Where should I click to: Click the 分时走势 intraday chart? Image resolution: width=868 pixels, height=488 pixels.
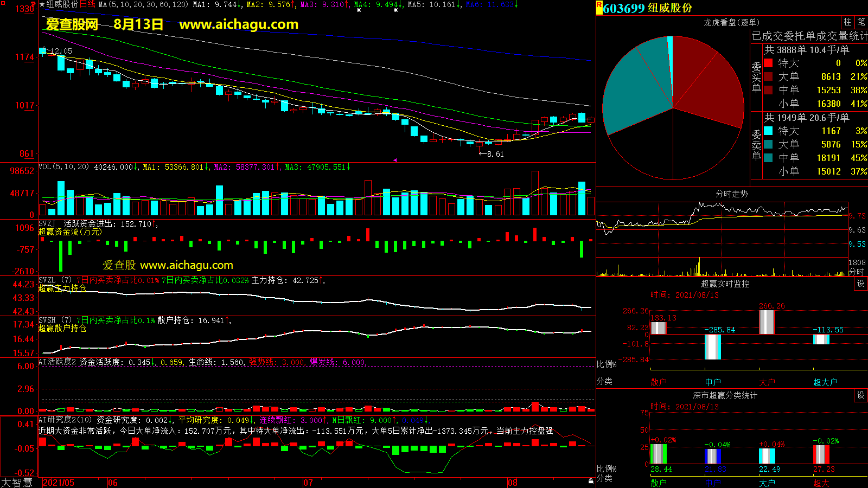(722, 233)
